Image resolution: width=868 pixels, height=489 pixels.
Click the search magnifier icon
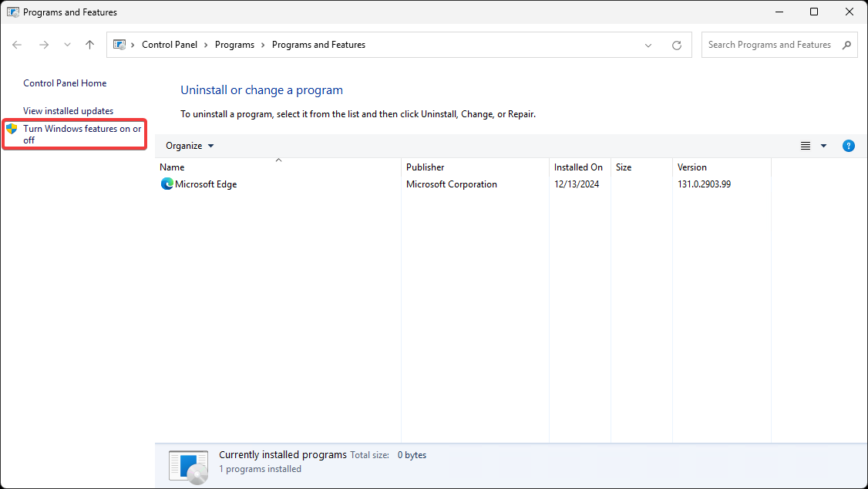(x=846, y=45)
